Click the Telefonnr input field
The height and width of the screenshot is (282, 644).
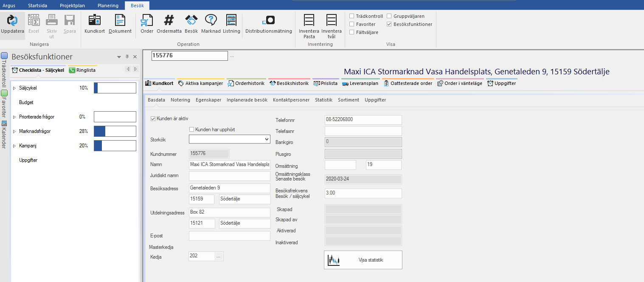(363, 120)
